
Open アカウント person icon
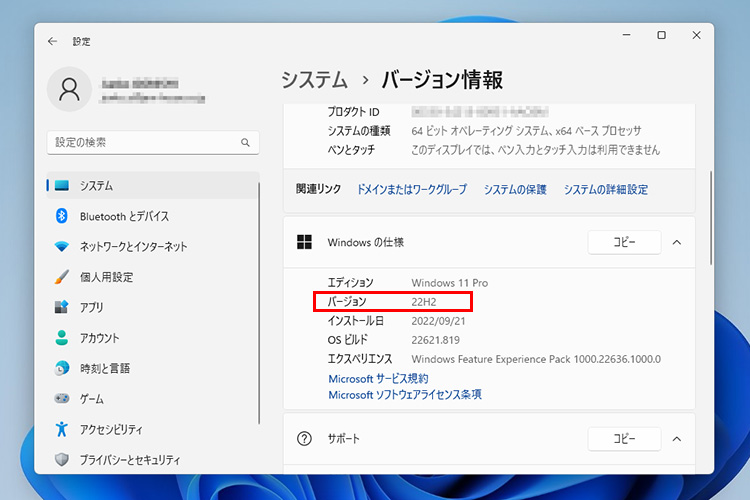pyautogui.click(x=62, y=338)
